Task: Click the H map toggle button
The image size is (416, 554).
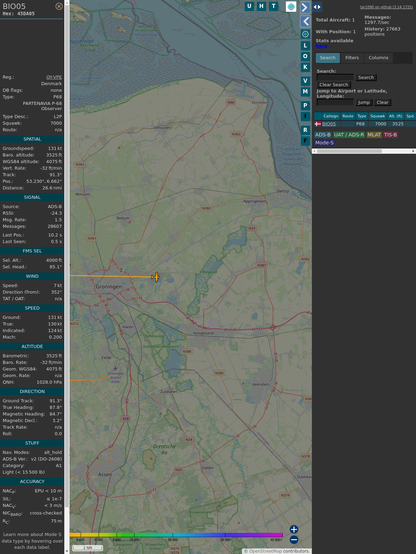Action: coord(261,6)
